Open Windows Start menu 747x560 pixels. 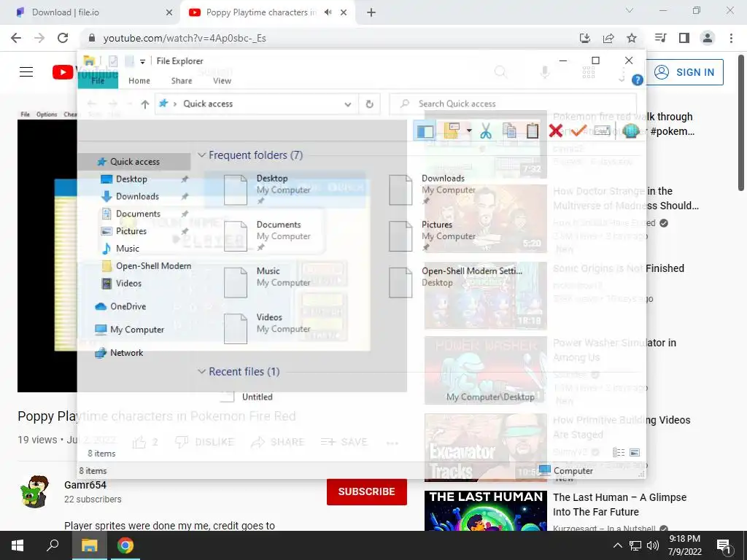pos(18,545)
